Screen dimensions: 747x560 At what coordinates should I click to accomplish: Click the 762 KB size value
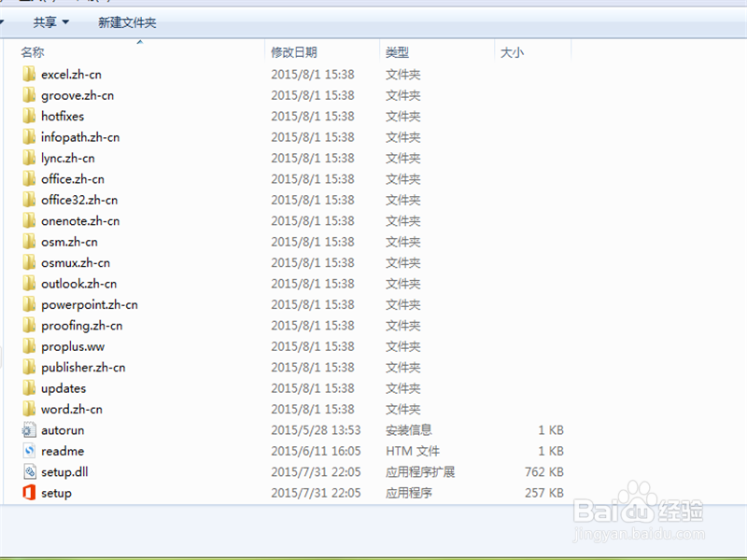(544, 472)
